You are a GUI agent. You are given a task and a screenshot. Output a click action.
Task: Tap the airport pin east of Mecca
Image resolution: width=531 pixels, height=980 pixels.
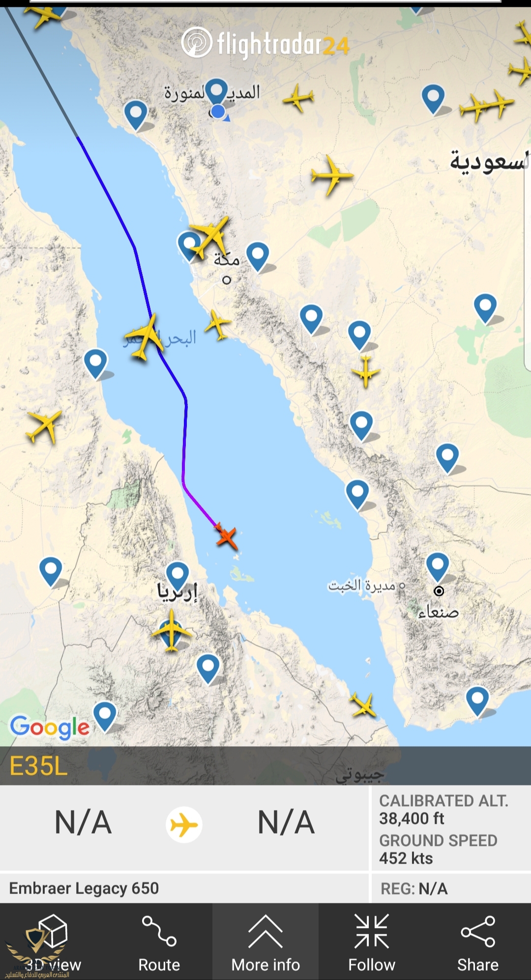pos(258,256)
